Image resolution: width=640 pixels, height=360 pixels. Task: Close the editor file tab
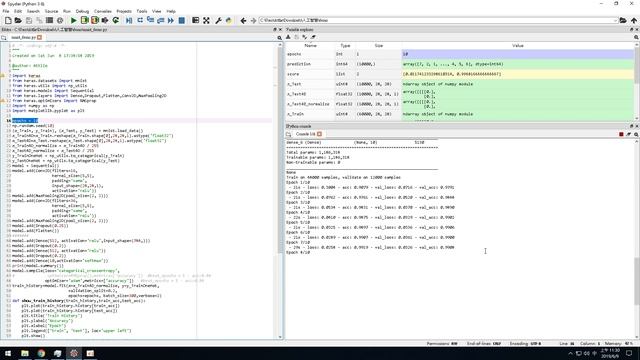(x=40, y=37)
